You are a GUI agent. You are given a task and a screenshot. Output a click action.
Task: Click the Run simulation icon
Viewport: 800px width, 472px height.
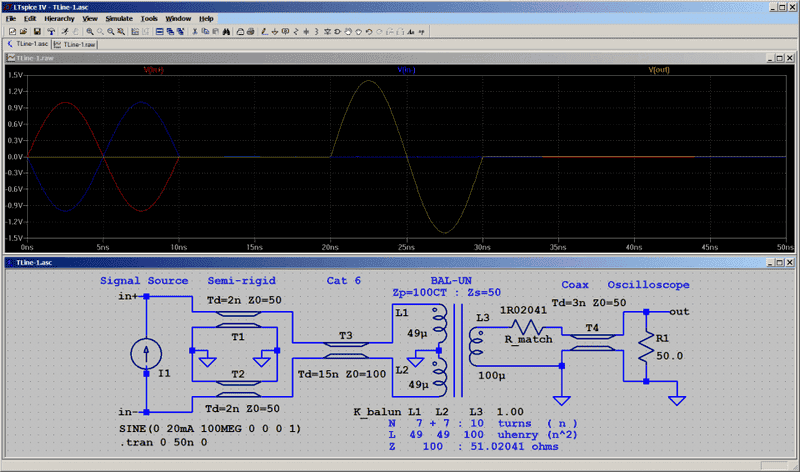tap(64, 32)
